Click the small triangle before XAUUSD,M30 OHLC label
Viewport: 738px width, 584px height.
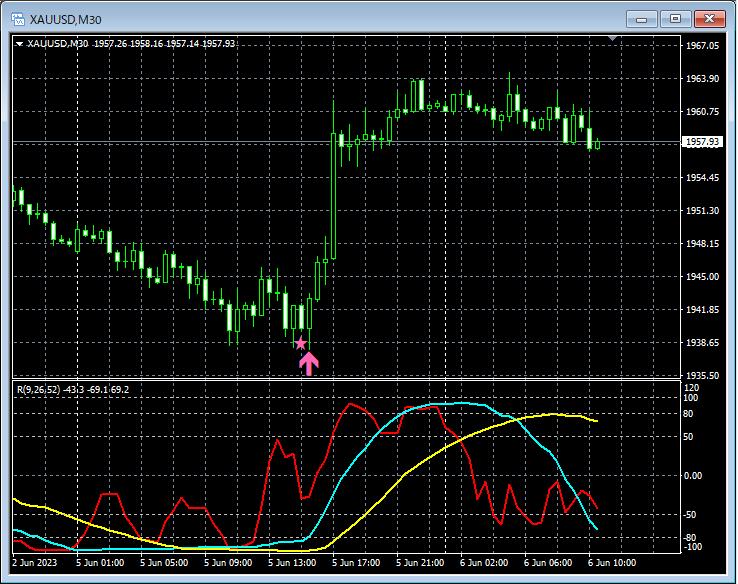(x=19, y=44)
